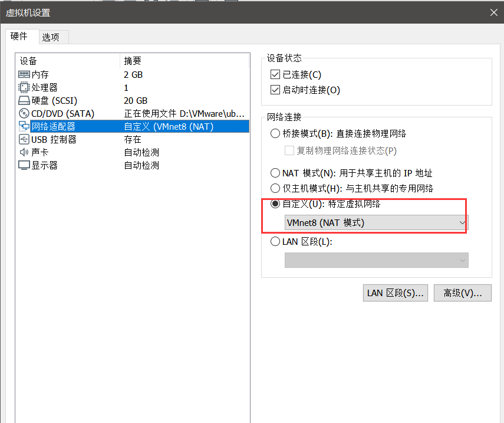
Task: Click the LAN 区段(S)... button
Action: pyautogui.click(x=396, y=293)
